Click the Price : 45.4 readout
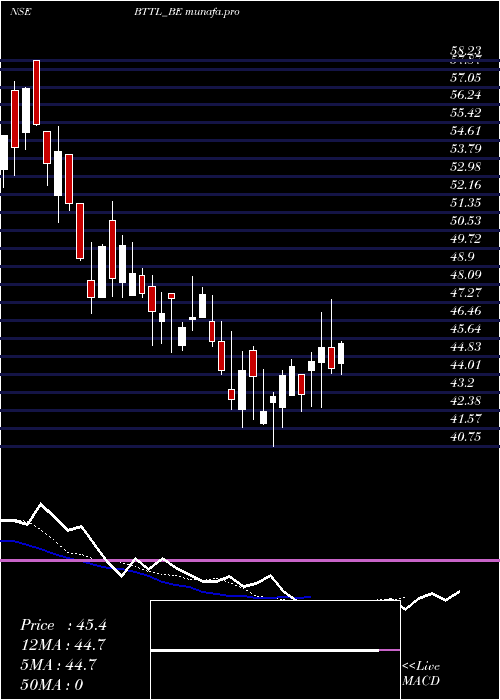This screenshot has width=500, height=700. (63, 625)
